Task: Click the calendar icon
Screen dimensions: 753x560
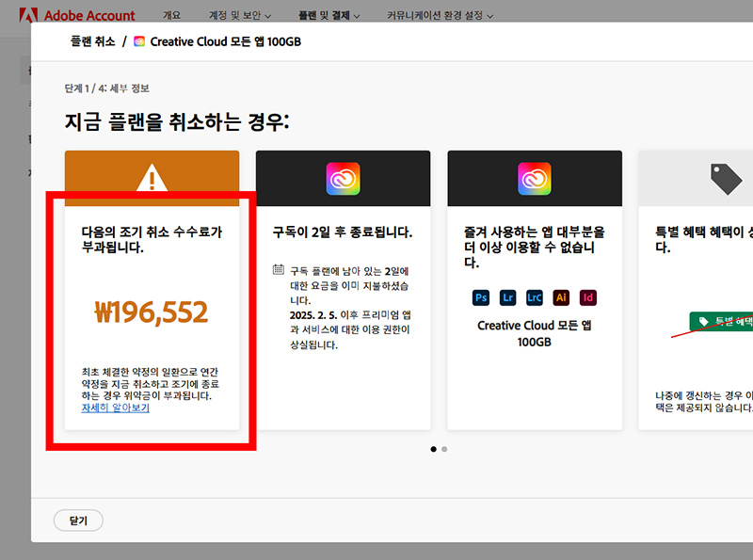Action: [279, 269]
